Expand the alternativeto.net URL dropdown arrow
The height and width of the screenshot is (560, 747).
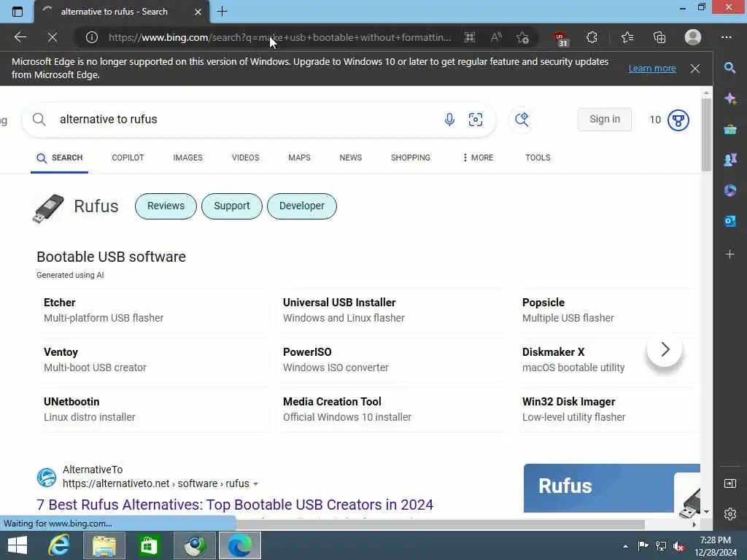coord(255,484)
